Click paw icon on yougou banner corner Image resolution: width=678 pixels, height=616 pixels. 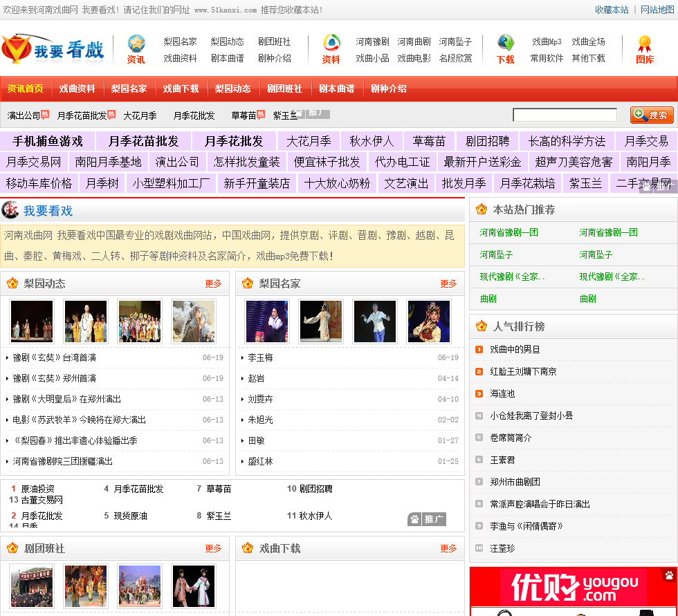point(669,575)
